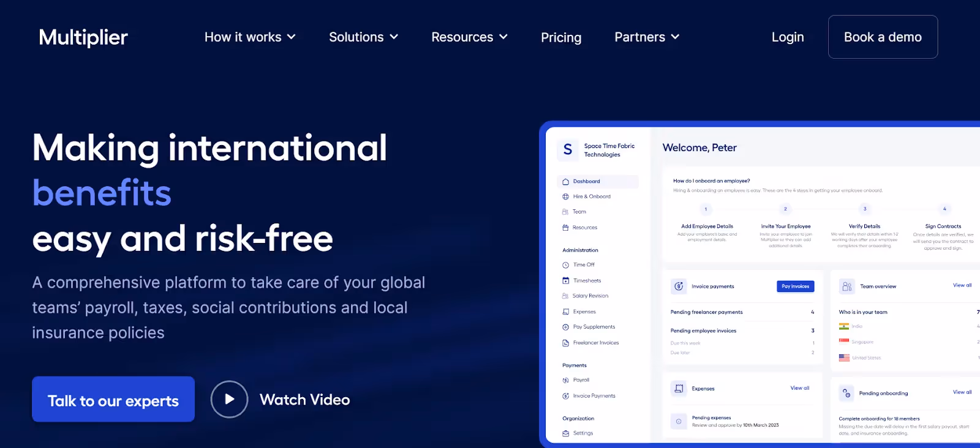Click the Pay Supplements icon
The image size is (980, 448).
point(565,327)
